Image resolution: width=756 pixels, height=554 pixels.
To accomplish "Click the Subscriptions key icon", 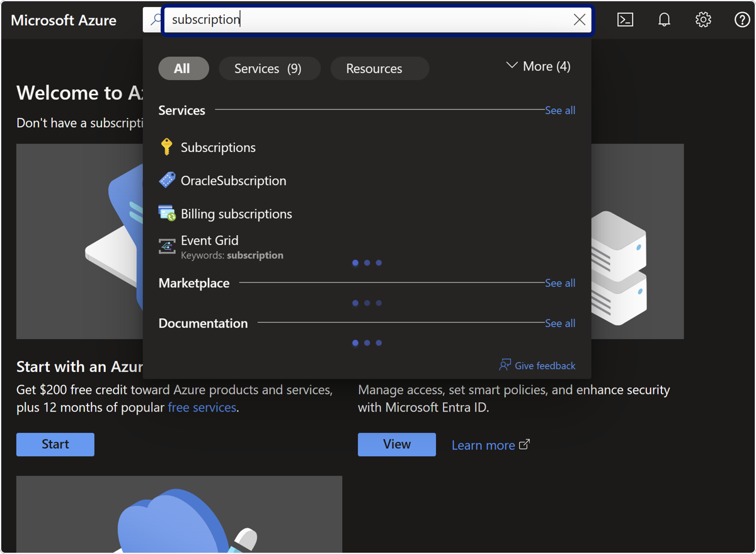I will point(166,147).
